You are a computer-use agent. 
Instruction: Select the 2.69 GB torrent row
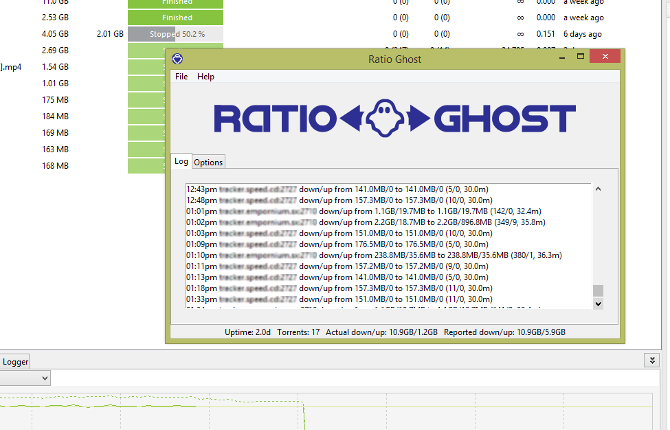pos(55,50)
